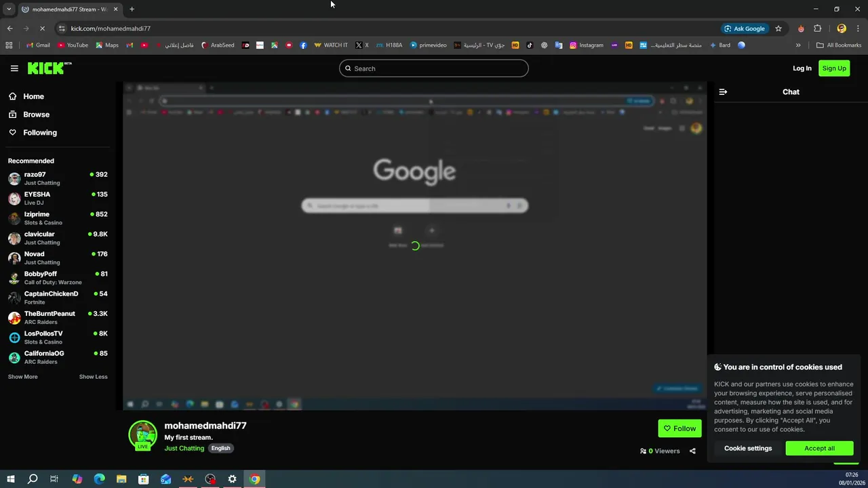868x488 pixels.
Task: Open CaliforniaOG recommended channel
Action: coord(58,357)
